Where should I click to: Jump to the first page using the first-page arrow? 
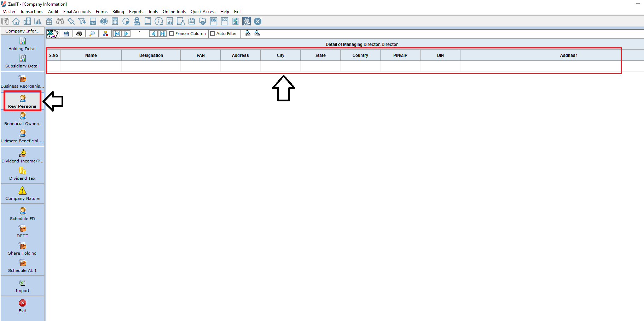point(117,34)
